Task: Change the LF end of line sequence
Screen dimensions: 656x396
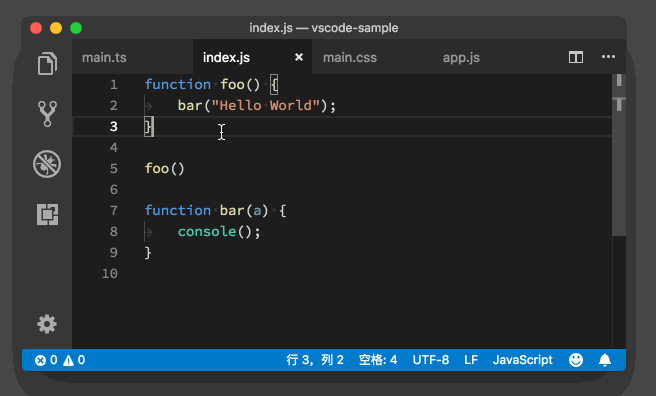Action: pos(471,360)
